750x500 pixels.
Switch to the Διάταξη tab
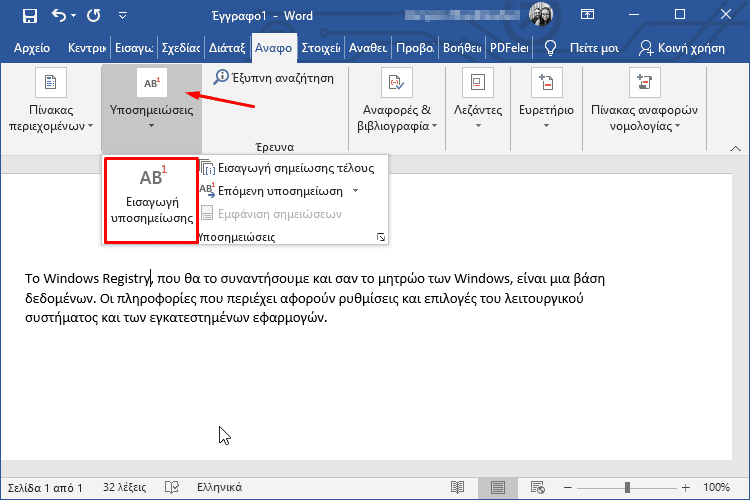pos(227,48)
